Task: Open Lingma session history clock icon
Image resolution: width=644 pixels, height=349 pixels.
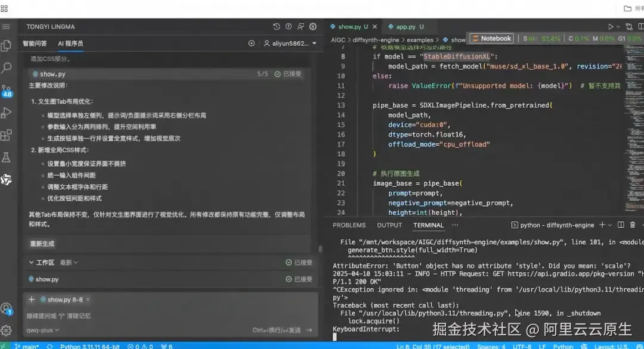Action: pos(275,27)
